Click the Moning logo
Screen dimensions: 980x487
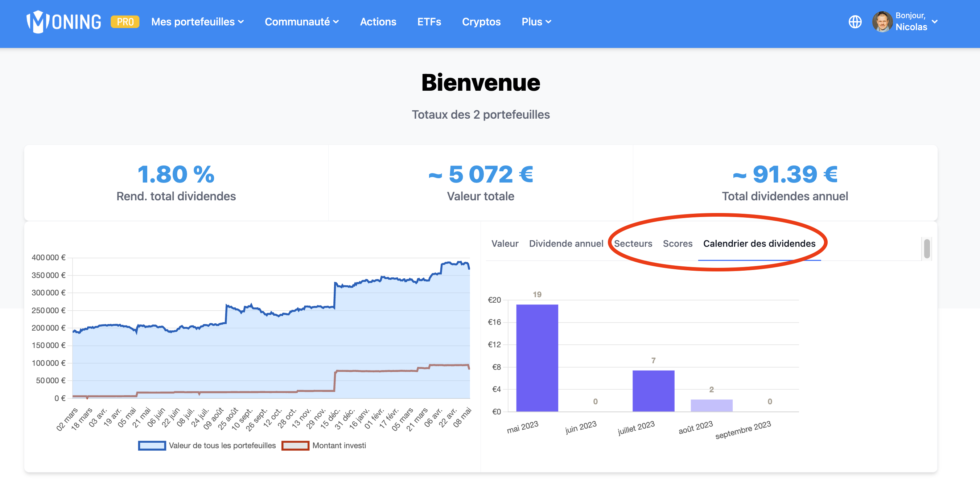pos(64,22)
